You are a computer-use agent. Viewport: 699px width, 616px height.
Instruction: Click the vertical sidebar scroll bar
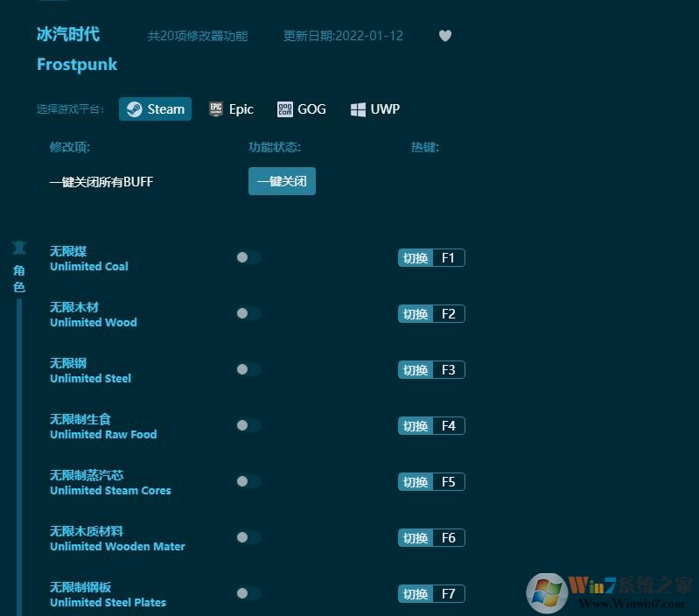(19, 458)
